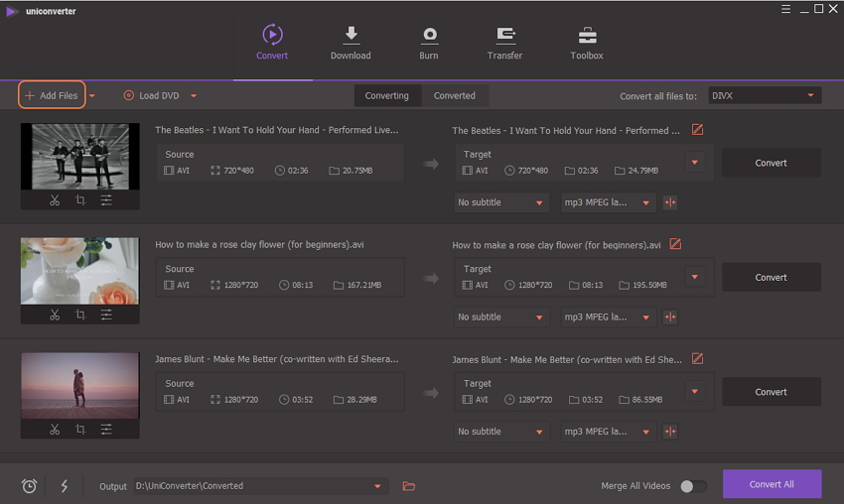Open the Toolbox section
Viewport: 844px width, 504px height.
coord(587,42)
